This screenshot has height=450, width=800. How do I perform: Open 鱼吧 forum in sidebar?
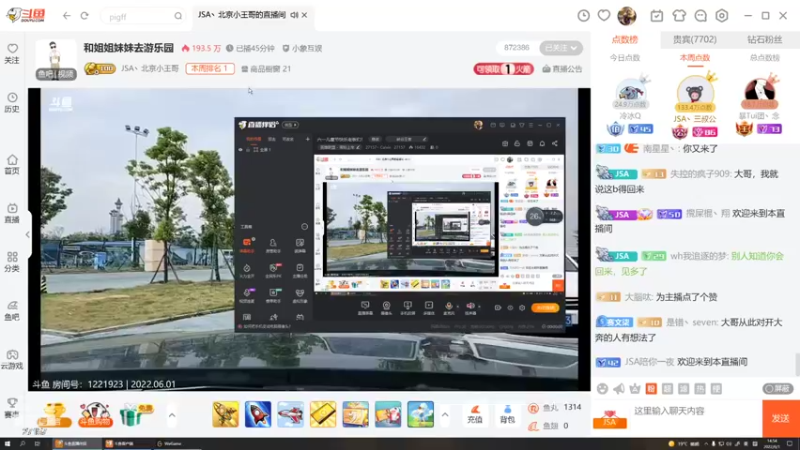click(x=12, y=311)
